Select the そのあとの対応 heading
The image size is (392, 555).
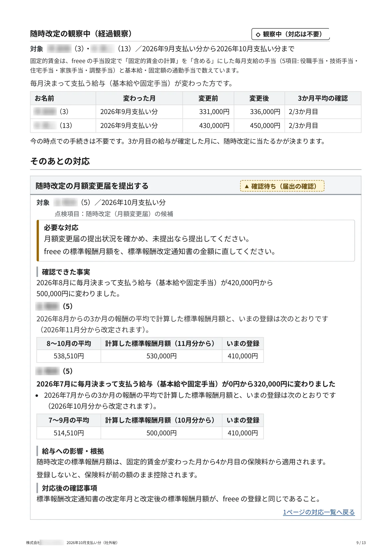pyautogui.click(x=60, y=161)
